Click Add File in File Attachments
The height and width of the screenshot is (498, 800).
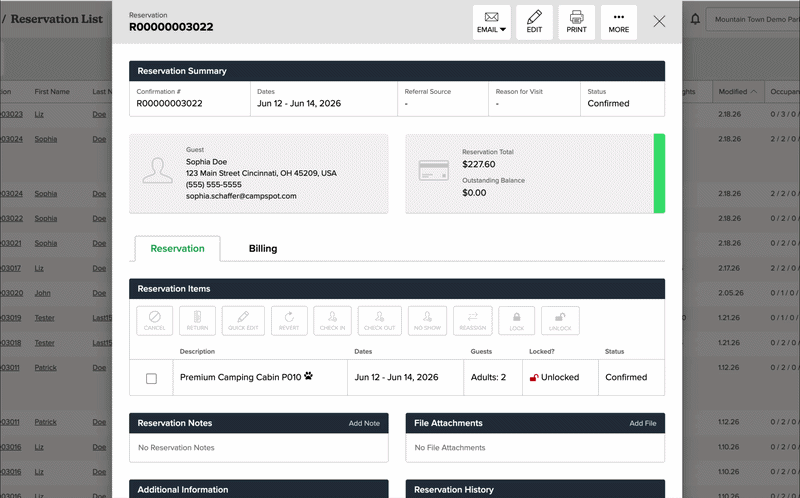pyautogui.click(x=642, y=423)
